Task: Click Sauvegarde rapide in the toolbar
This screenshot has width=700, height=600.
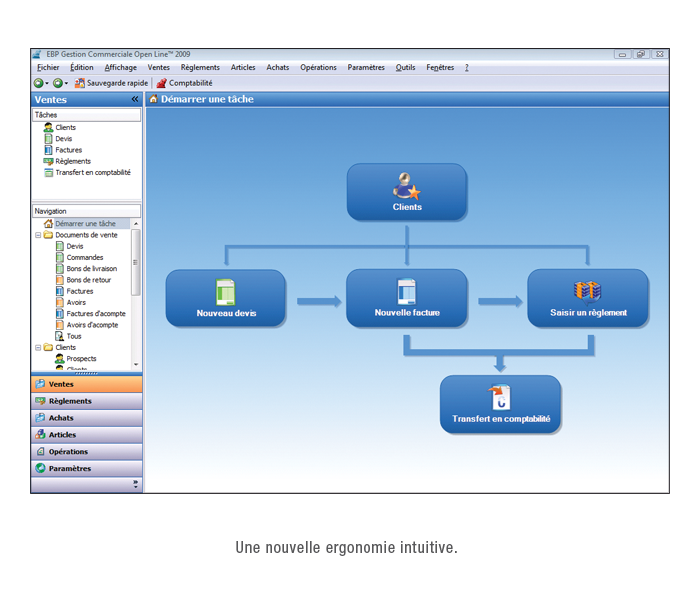Action: point(111,83)
